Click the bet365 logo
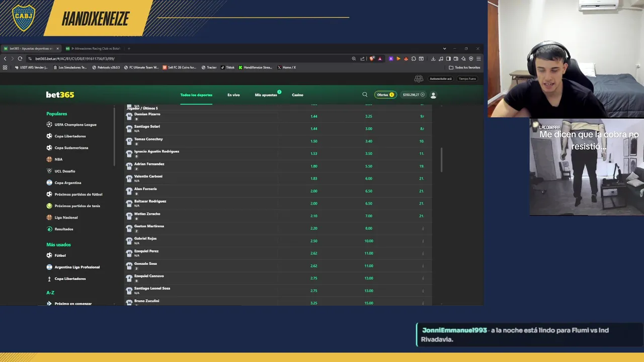Image resolution: width=644 pixels, height=362 pixels. point(60,95)
